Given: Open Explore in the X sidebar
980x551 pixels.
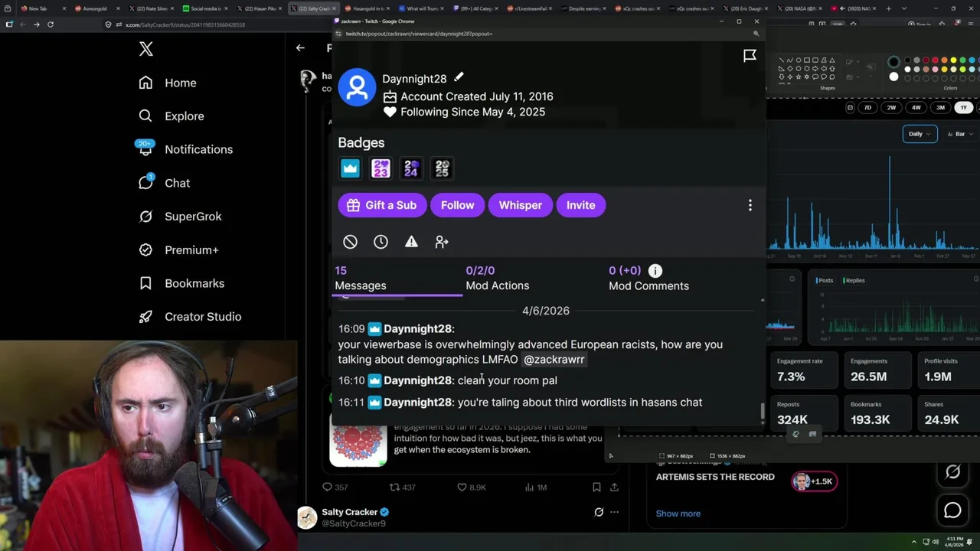Looking at the screenshot, I should [x=171, y=116].
